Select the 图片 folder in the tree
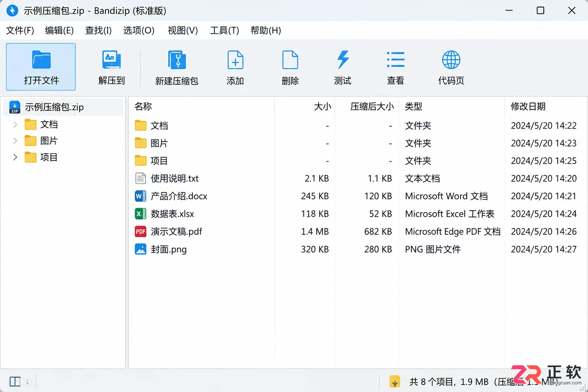 click(41, 141)
